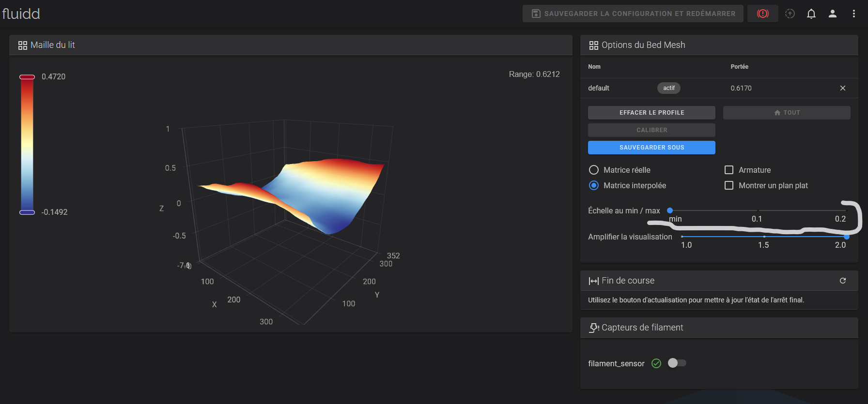Click the grid icon beside Maille du lit
This screenshot has width=868, height=404.
click(23, 45)
